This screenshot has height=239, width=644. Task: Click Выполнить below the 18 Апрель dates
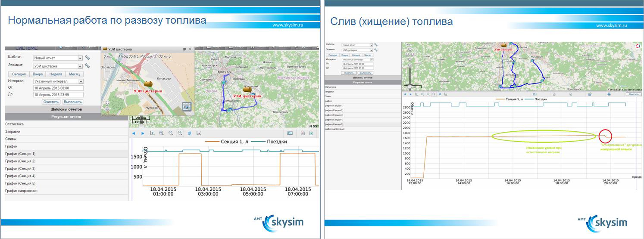point(72,102)
